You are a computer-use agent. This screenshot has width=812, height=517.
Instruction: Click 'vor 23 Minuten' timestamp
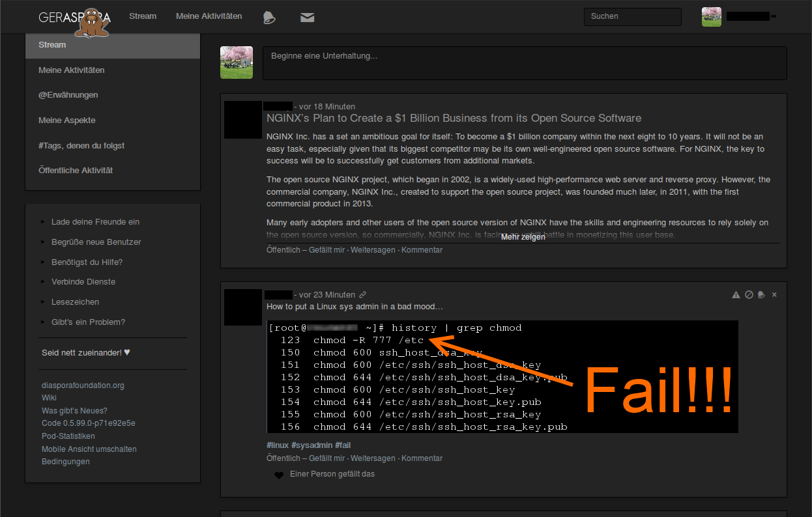pos(327,295)
